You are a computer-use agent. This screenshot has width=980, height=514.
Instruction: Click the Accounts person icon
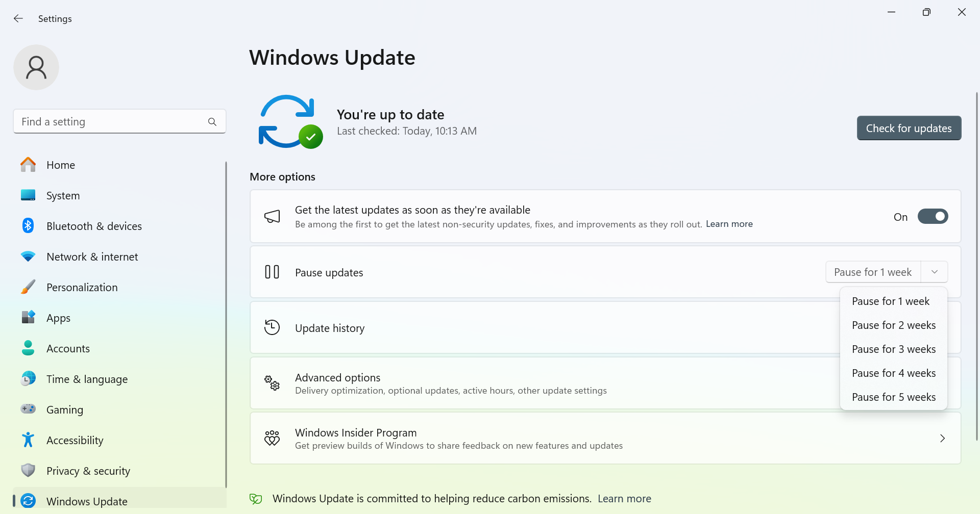(x=28, y=348)
